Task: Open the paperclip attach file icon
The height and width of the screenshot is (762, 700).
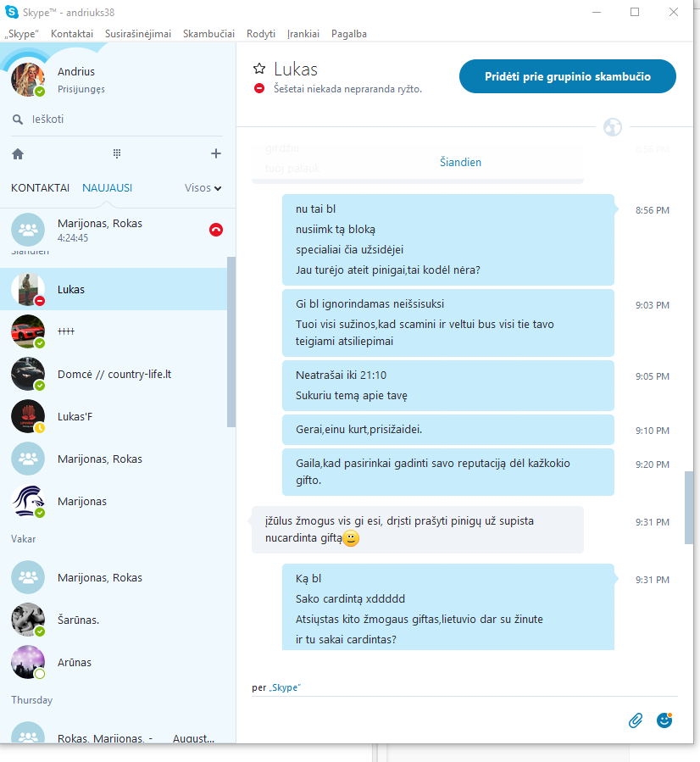Action: (636, 720)
